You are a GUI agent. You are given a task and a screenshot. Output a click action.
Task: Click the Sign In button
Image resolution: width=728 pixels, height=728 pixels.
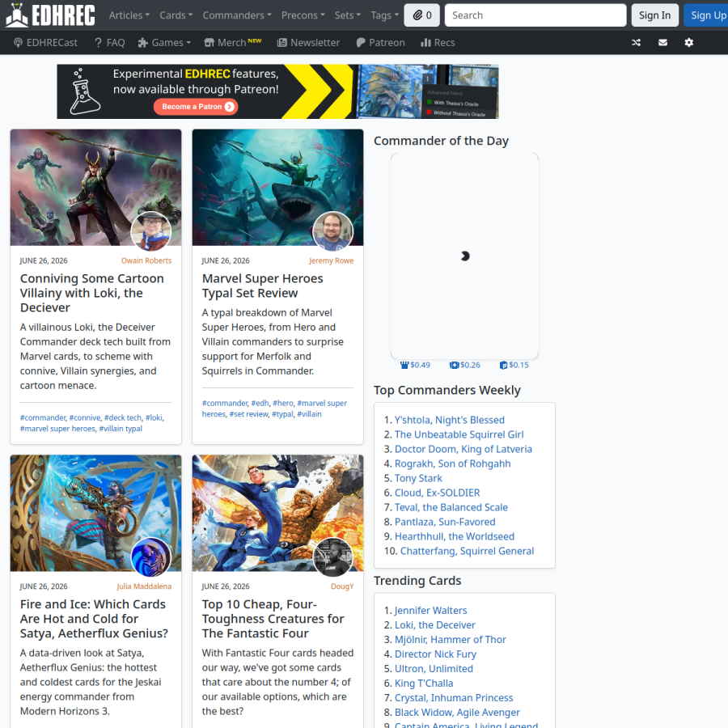click(654, 15)
